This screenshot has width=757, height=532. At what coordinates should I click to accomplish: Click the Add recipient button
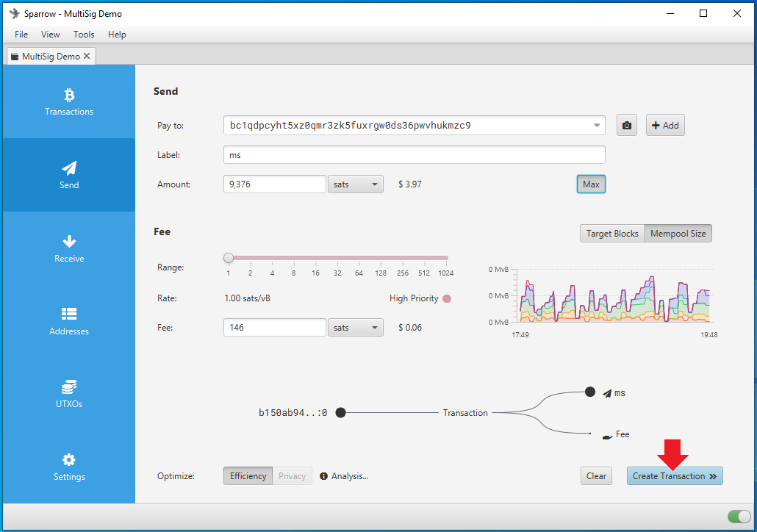point(665,126)
